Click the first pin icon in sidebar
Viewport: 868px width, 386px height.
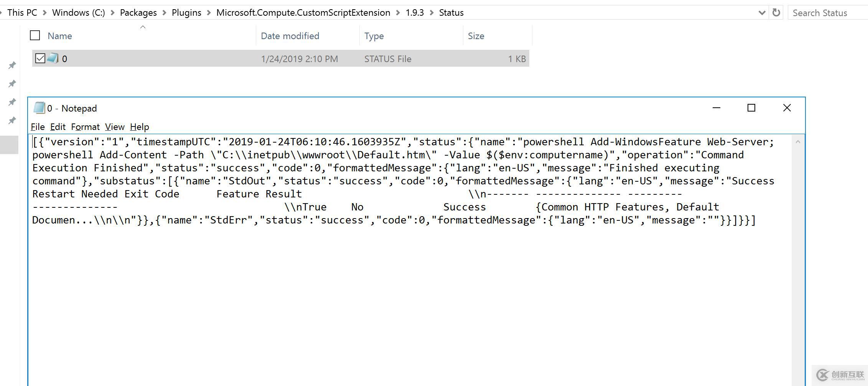coord(12,65)
